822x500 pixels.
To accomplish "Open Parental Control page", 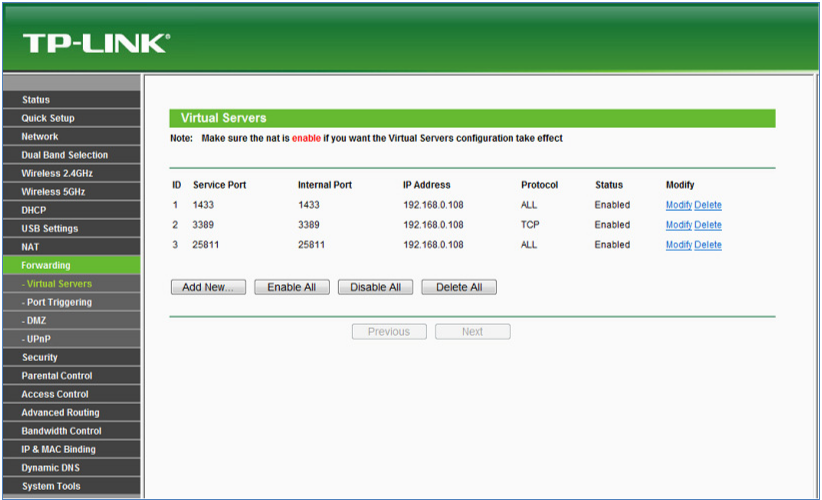I will 72,375.
